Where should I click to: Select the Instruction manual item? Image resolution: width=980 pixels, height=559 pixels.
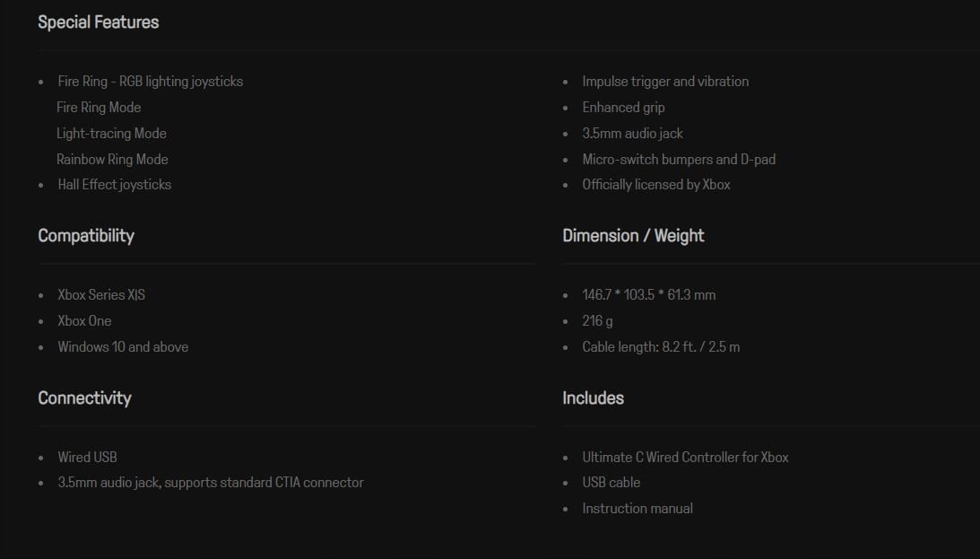pos(637,509)
